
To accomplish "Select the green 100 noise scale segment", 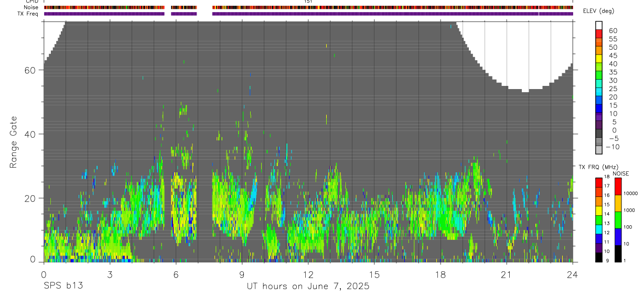I will point(618,220).
